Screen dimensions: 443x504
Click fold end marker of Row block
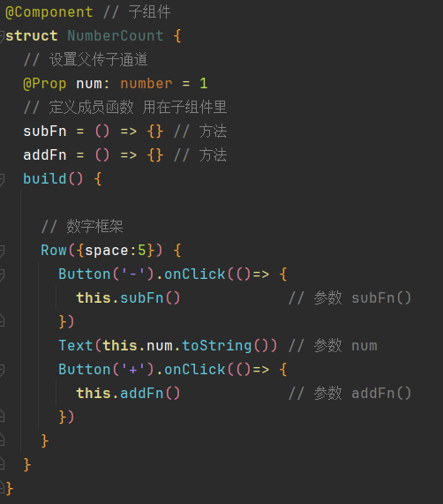[x=1, y=440]
